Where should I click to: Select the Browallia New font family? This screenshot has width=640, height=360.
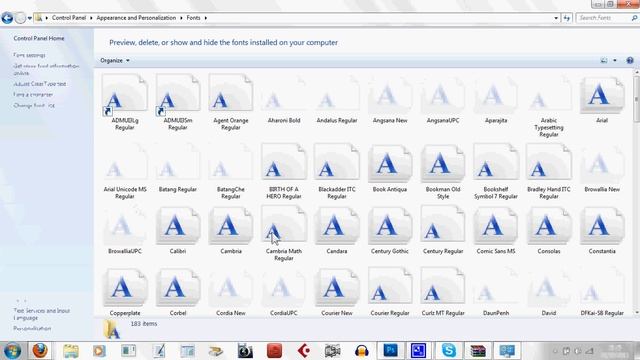coord(602,164)
